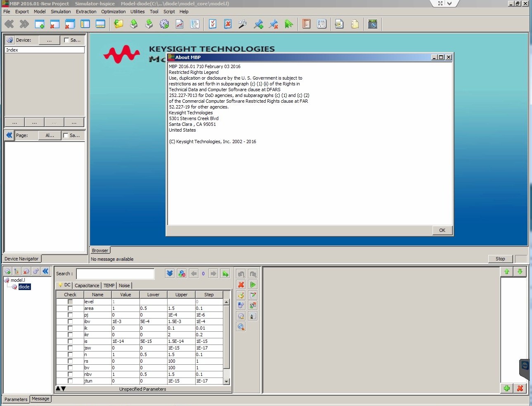Toggle the Sa... checkbox in Device row
The height and width of the screenshot is (406, 532).
[x=66, y=40]
